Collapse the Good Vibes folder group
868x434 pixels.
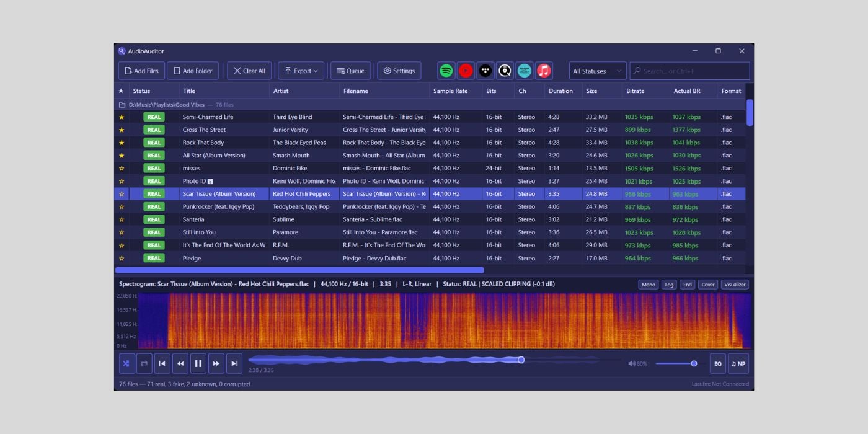point(122,105)
